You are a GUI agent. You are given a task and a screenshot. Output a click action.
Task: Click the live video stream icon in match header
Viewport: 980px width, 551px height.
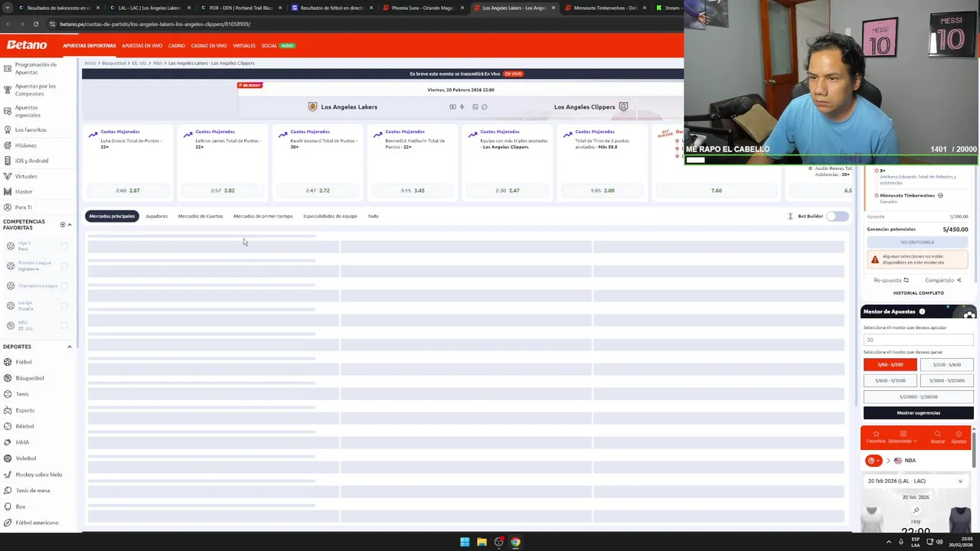452,107
